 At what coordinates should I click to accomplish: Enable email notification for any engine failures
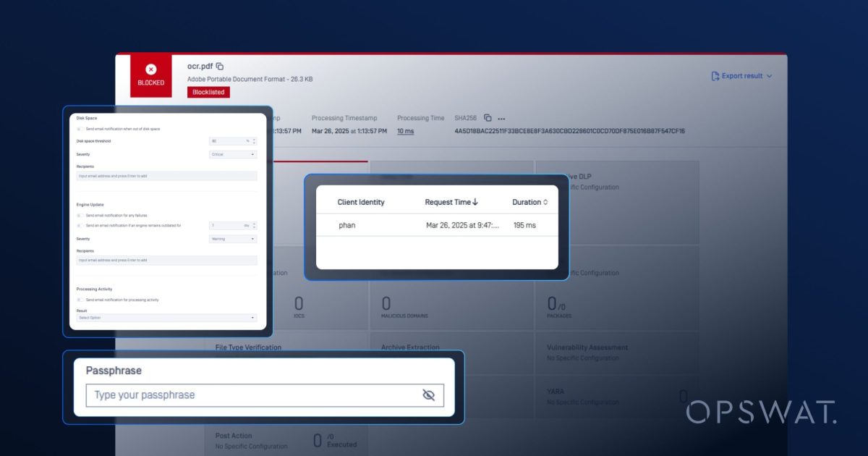tap(79, 215)
